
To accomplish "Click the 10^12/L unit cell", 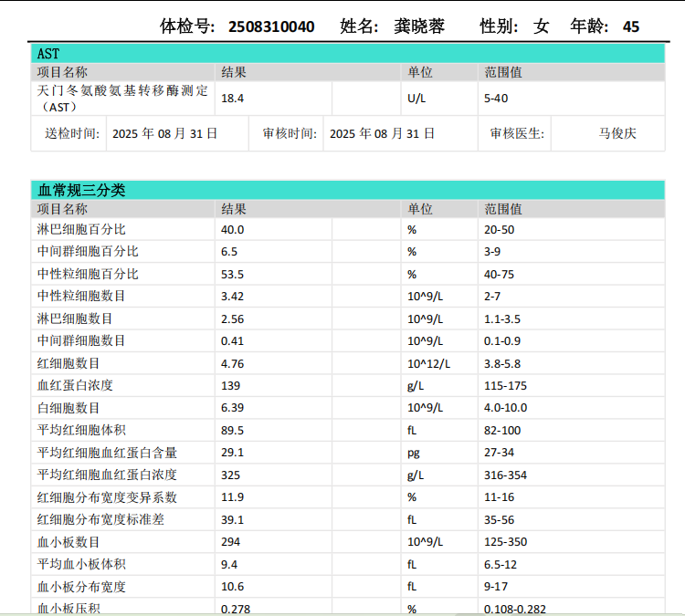I will point(428,363).
